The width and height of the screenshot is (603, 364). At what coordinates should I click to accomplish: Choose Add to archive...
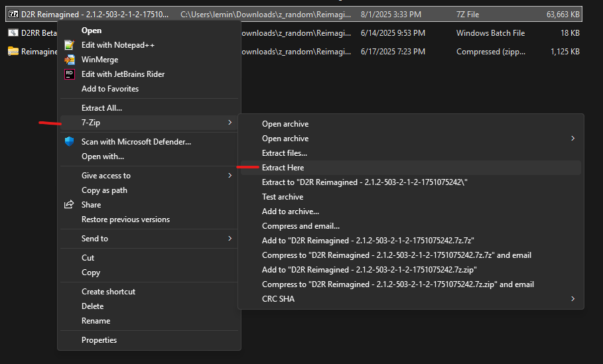point(291,212)
